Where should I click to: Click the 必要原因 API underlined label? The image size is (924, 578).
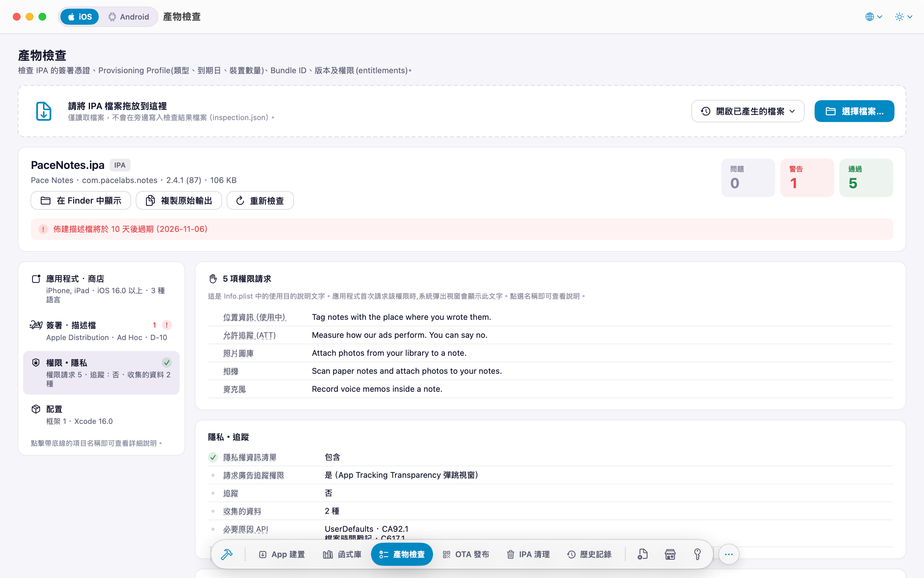point(245,529)
